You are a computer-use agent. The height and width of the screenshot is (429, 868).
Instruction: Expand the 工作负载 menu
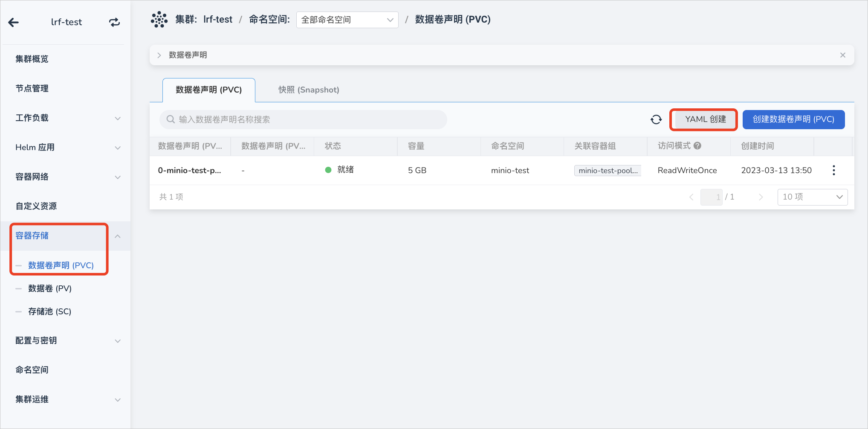(118, 118)
